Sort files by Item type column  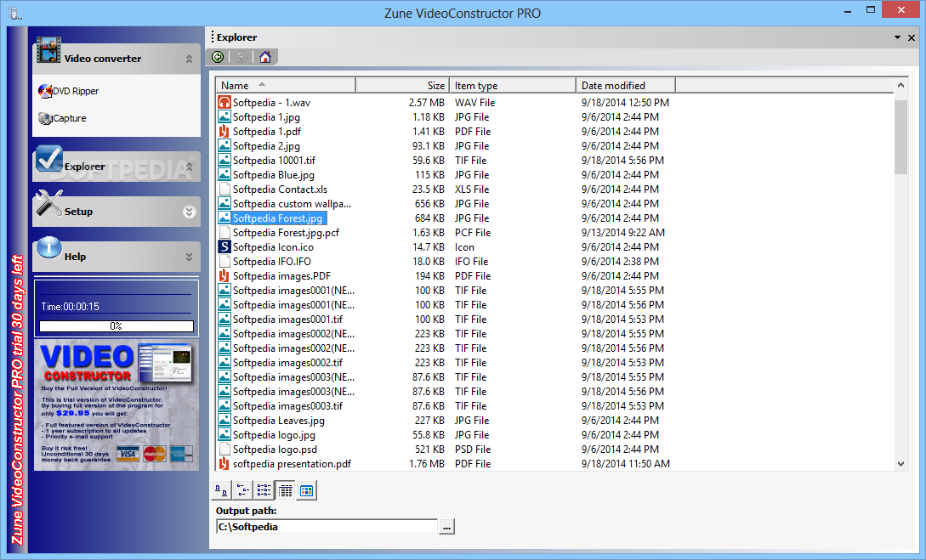(x=513, y=86)
